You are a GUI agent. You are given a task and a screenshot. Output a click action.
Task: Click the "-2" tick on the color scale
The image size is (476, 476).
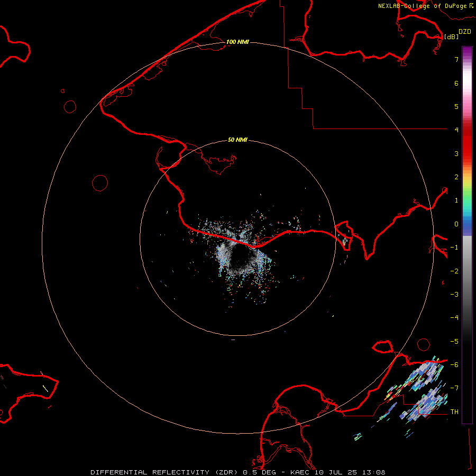(454, 271)
